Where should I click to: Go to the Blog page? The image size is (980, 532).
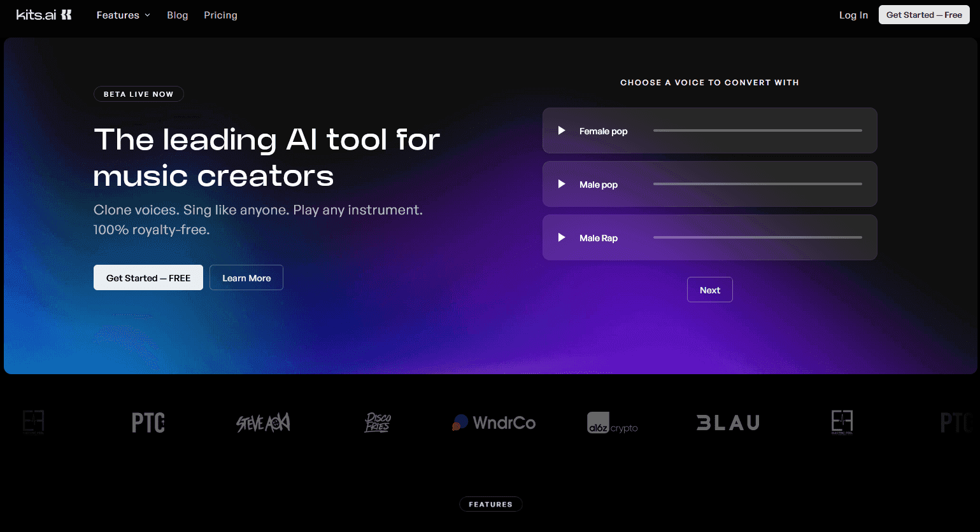178,15
